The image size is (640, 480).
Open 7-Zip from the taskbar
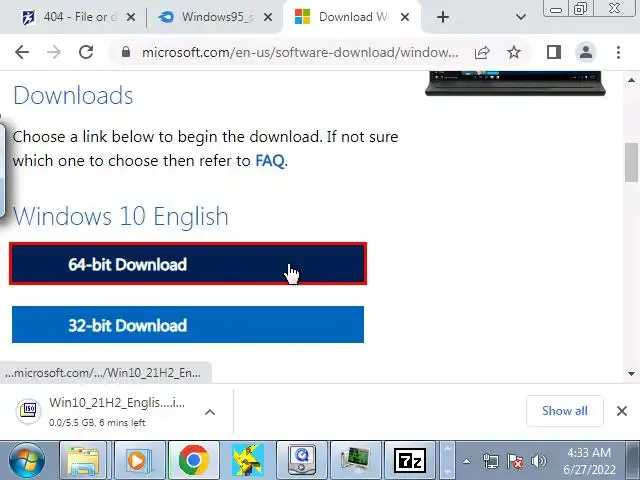pos(410,460)
